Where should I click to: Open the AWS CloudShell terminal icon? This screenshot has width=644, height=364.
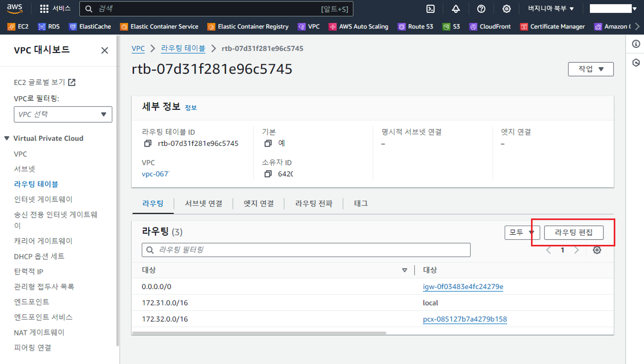(x=430, y=9)
